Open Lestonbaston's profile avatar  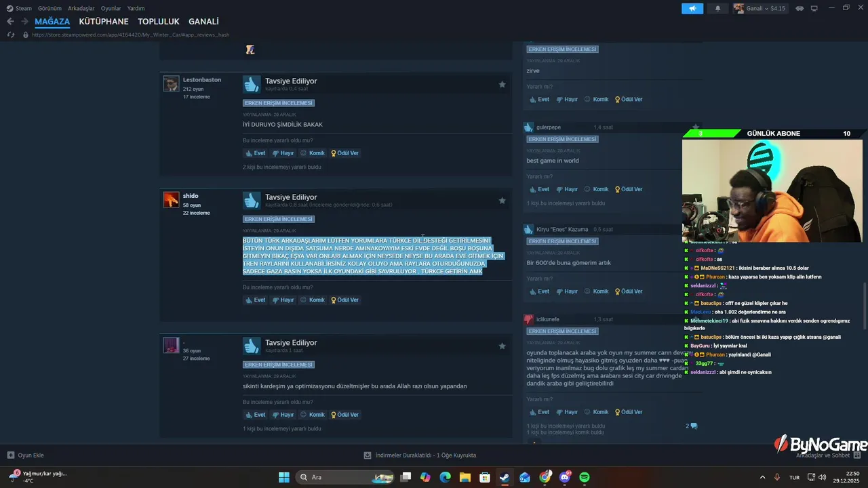[x=171, y=83]
